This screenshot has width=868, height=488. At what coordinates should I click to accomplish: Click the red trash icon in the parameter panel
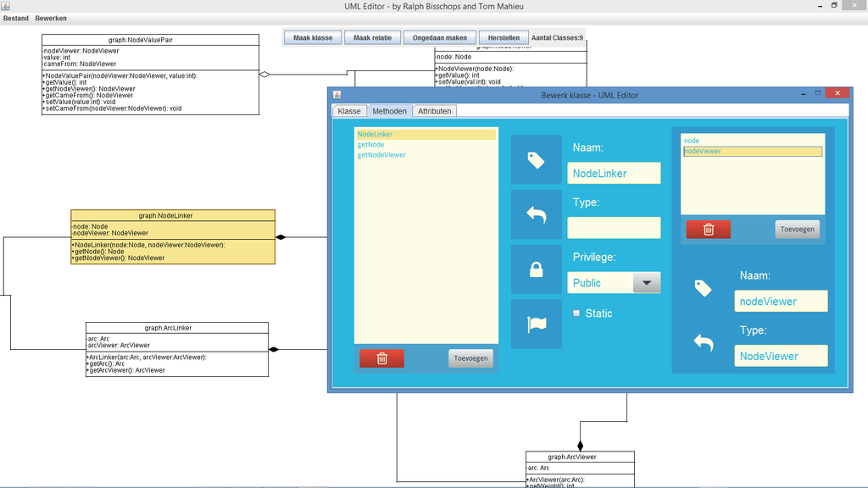(708, 229)
